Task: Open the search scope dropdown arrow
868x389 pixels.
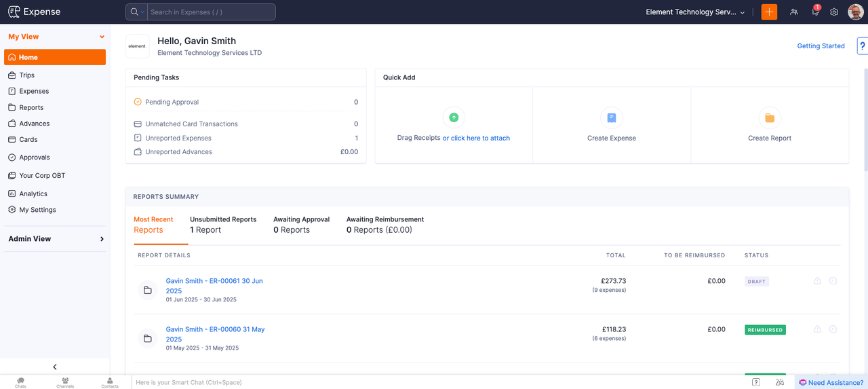Action: click(x=143, y=12)
